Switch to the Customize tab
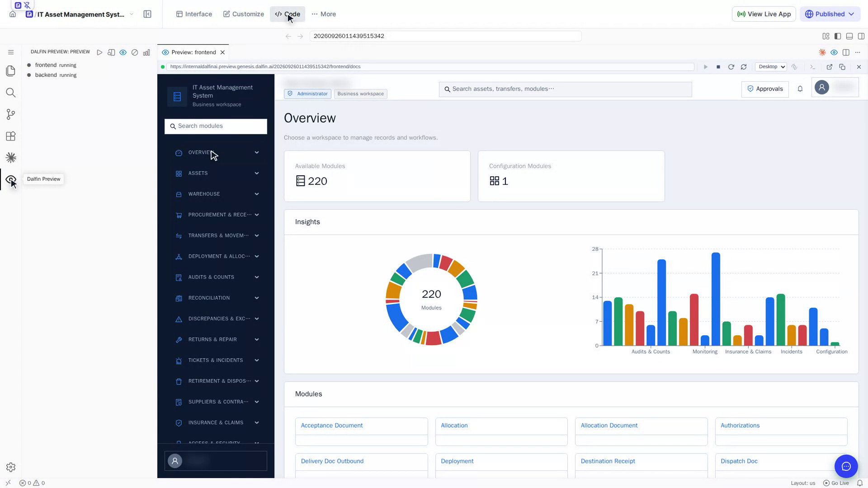This screenshot has width=868, height=488. [x=244, y=14]
